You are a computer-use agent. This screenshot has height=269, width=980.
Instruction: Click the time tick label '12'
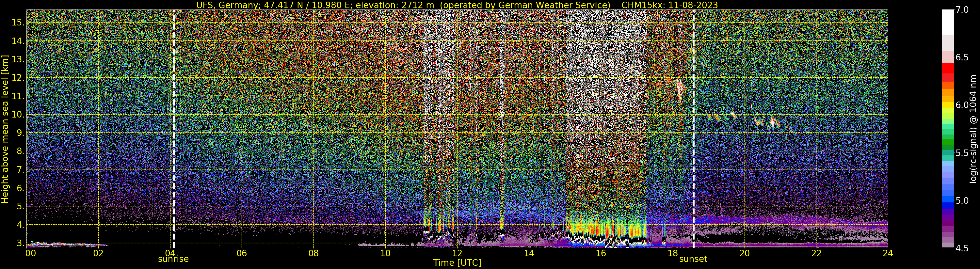[457, 253]
